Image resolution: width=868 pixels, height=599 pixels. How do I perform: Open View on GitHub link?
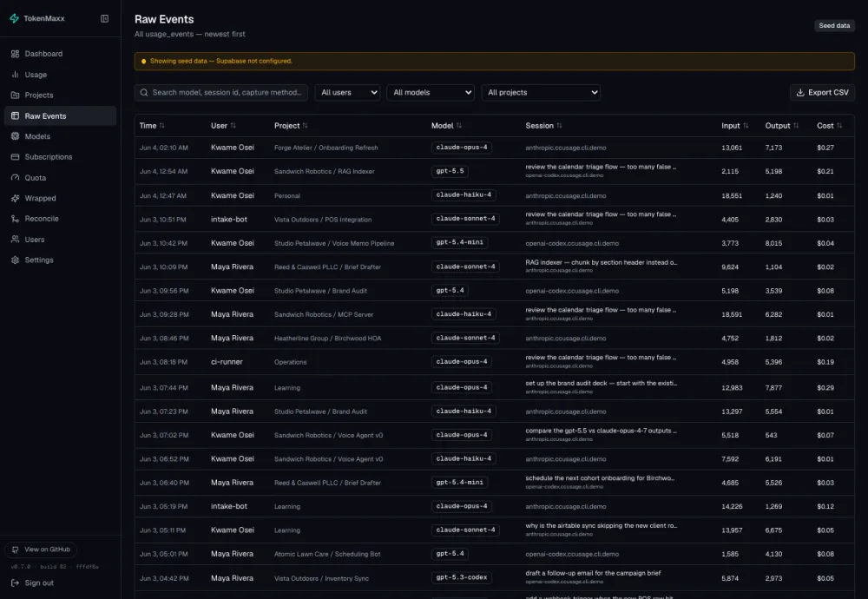tap(41, 550)
